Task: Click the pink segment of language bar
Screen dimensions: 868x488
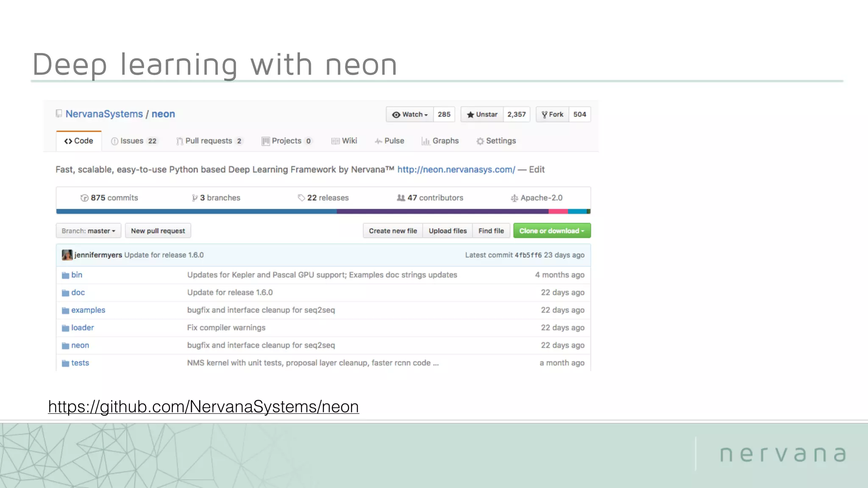Action: (558, 211)
